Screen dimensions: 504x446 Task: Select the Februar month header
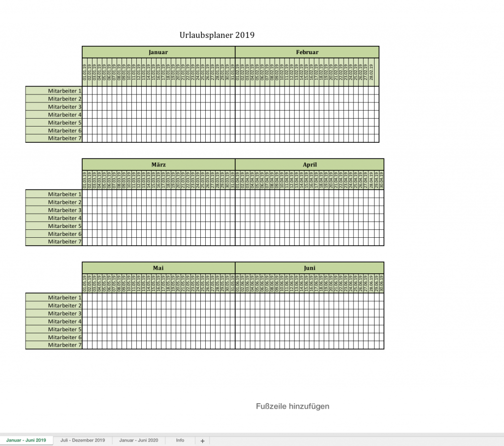click(307, 52)
